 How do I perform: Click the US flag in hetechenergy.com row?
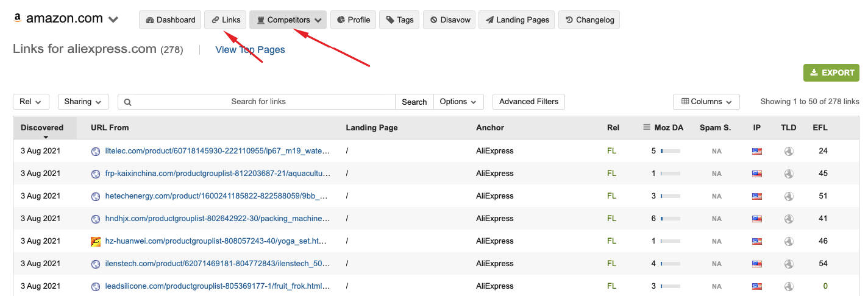click(757, 196)
